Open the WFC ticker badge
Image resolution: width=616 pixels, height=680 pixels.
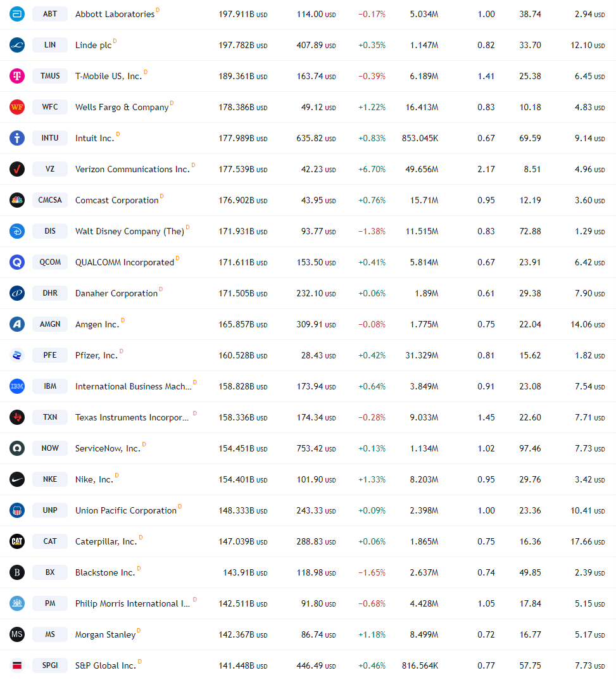pyautogui.click(x=50, y=106)
